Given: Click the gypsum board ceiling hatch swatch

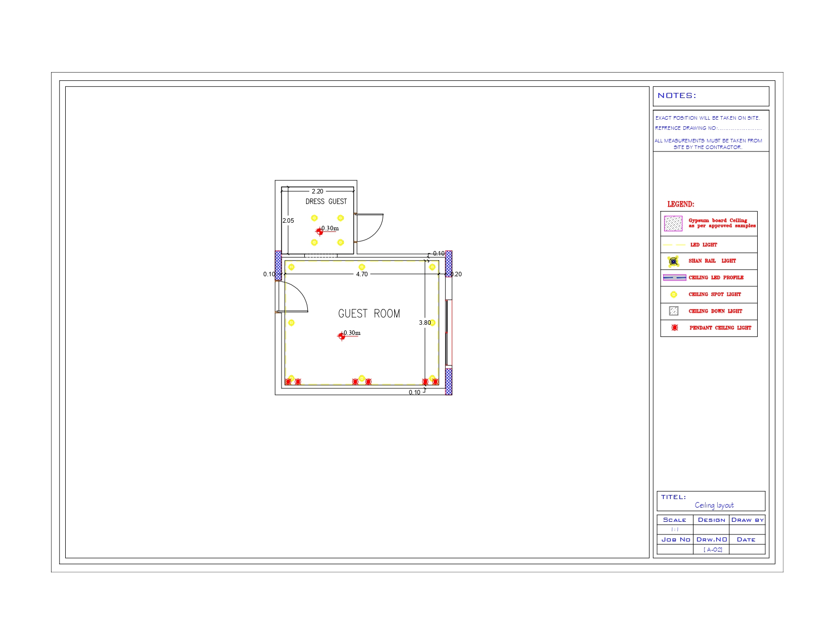Looking at the screenshot, I should coord(674,223).
